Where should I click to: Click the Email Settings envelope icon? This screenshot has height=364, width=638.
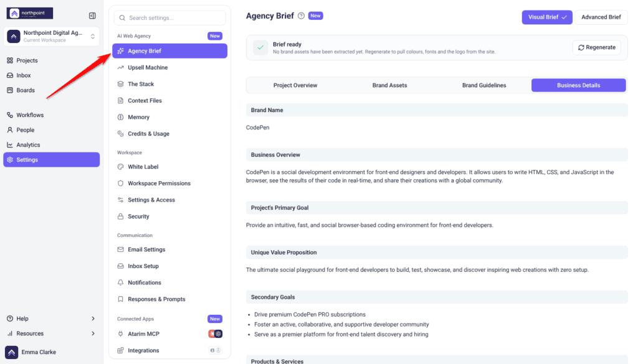point(120,250)
